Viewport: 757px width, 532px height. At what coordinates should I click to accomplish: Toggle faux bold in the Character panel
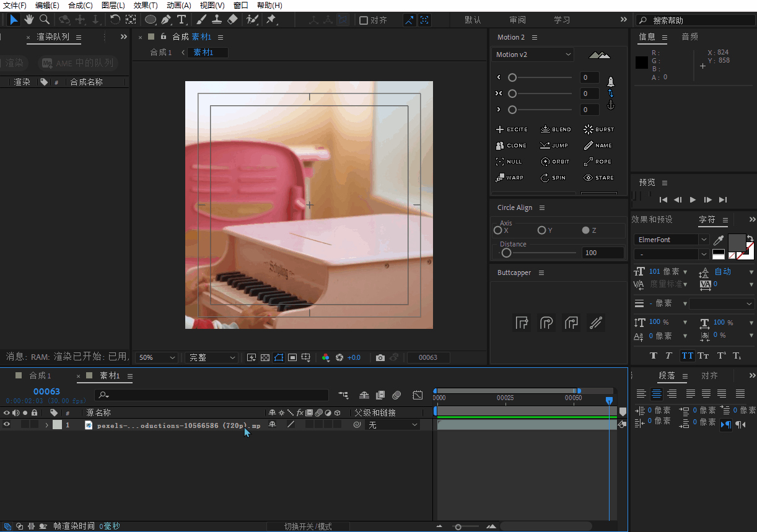654,355
